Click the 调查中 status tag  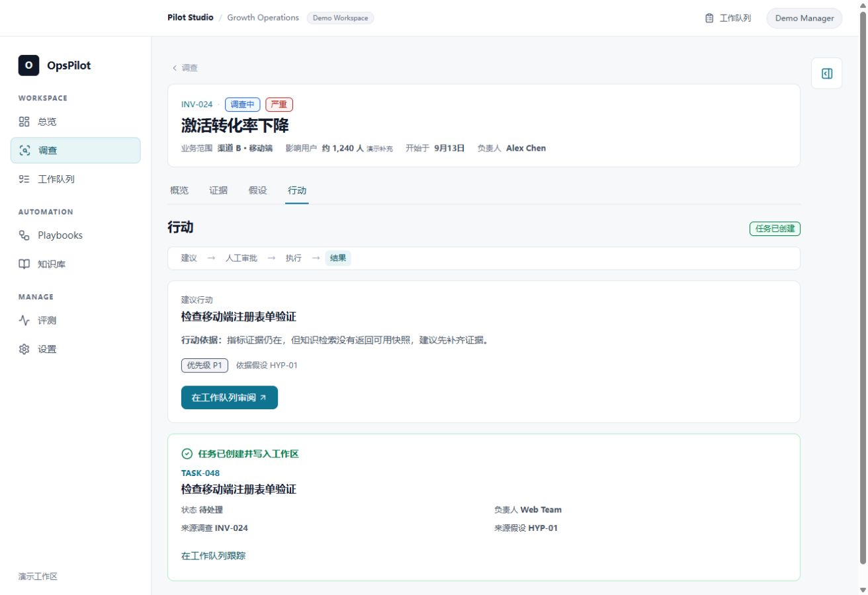(243, 104)
